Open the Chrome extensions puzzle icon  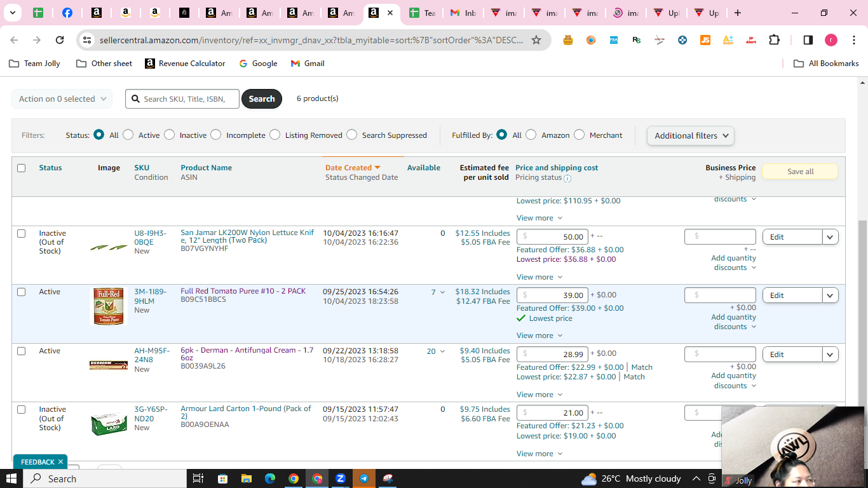pyautogui.click(x=774, y=40)
